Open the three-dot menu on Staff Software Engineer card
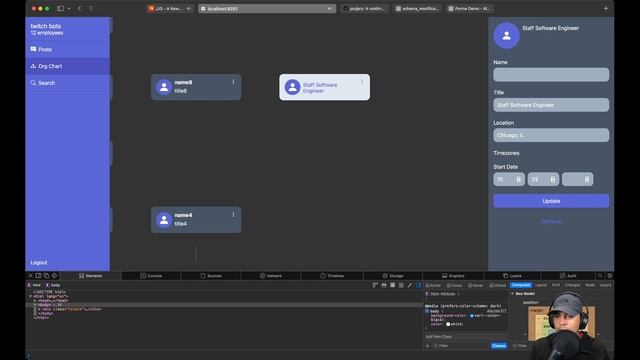Screen dimensions: 640x360 tap(362, 82)
